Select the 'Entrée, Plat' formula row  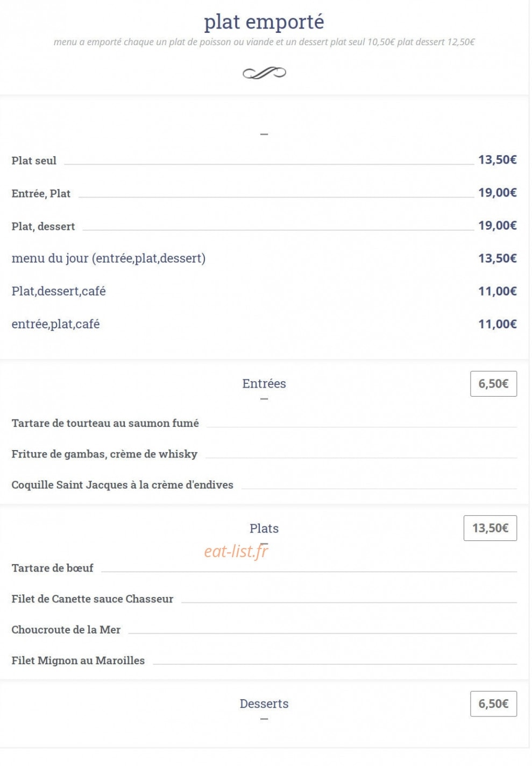click(264, 193)
